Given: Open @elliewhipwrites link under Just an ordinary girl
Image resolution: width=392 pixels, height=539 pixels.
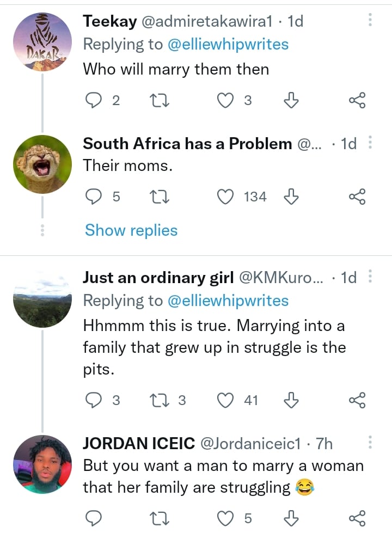Looking at the screenshot, I should 227,301.
